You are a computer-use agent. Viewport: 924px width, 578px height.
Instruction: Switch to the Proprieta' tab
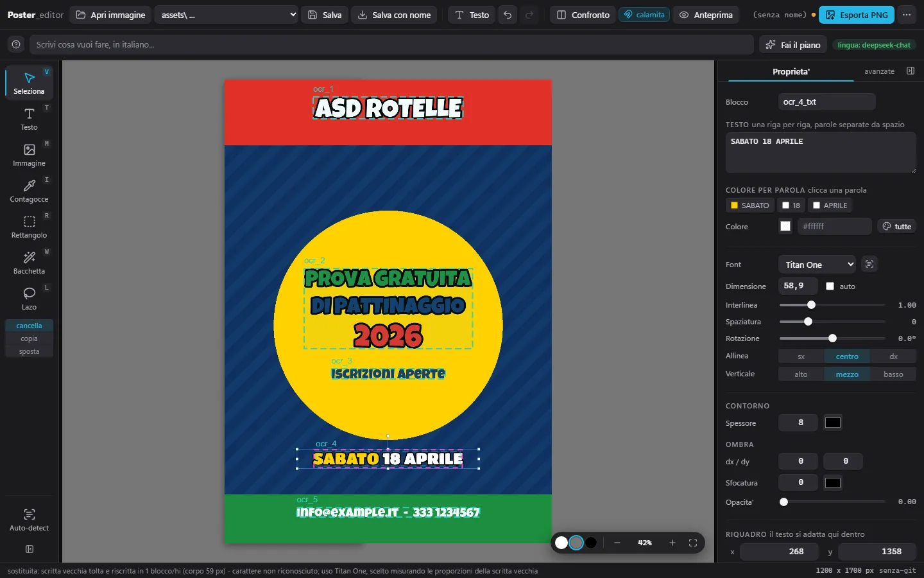point(791,71)
